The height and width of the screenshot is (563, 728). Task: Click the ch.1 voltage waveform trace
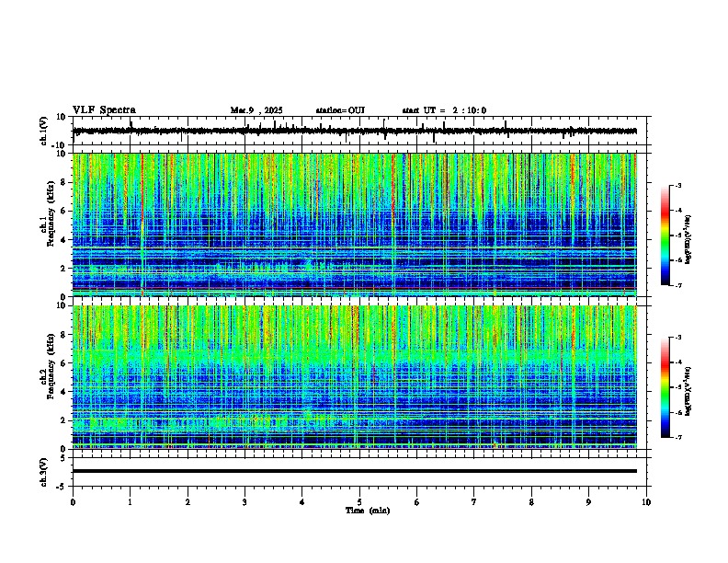tap(355, 131)
